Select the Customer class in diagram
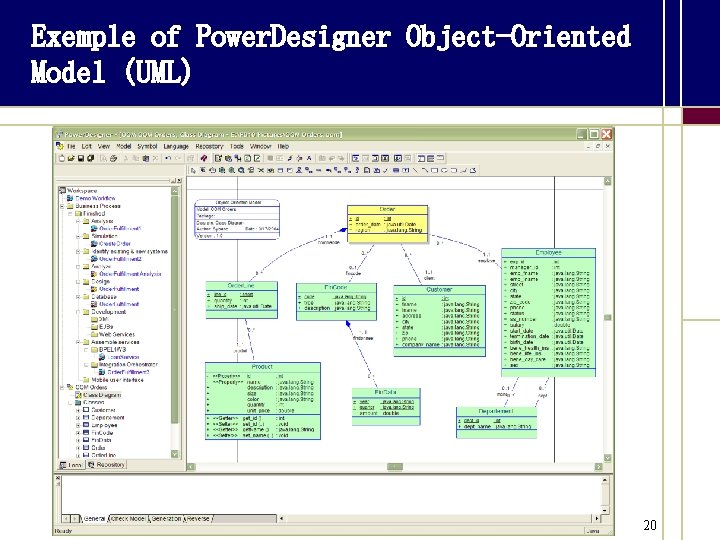This screenshot has height=540, width=720. tap(439, 321)
